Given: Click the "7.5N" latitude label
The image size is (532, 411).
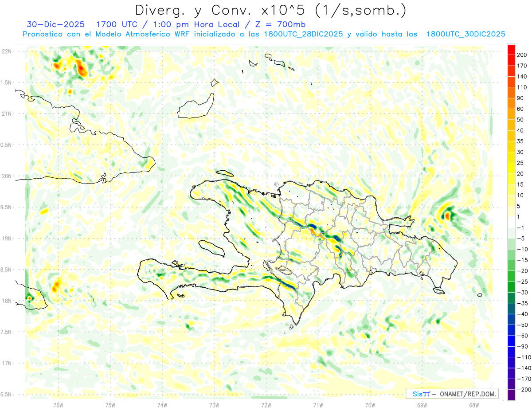Looking at the screenshot, I should pos(7,332).
